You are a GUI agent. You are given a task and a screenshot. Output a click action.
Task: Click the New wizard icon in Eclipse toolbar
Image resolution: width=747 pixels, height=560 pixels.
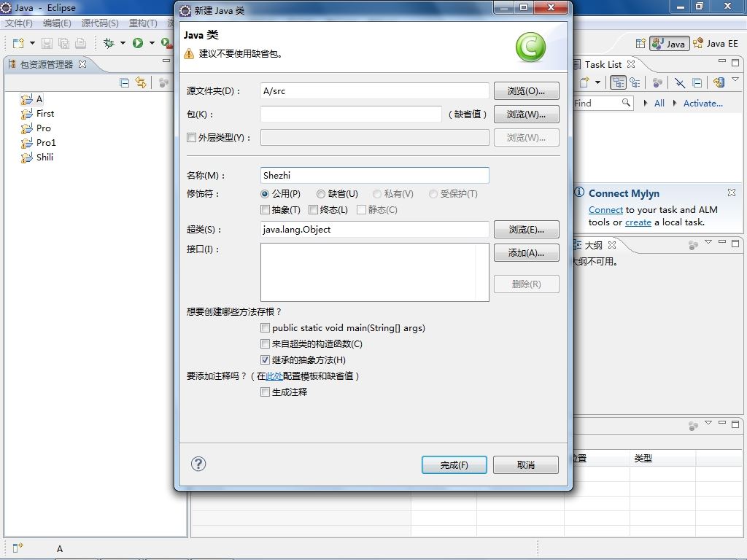point(18,43)
